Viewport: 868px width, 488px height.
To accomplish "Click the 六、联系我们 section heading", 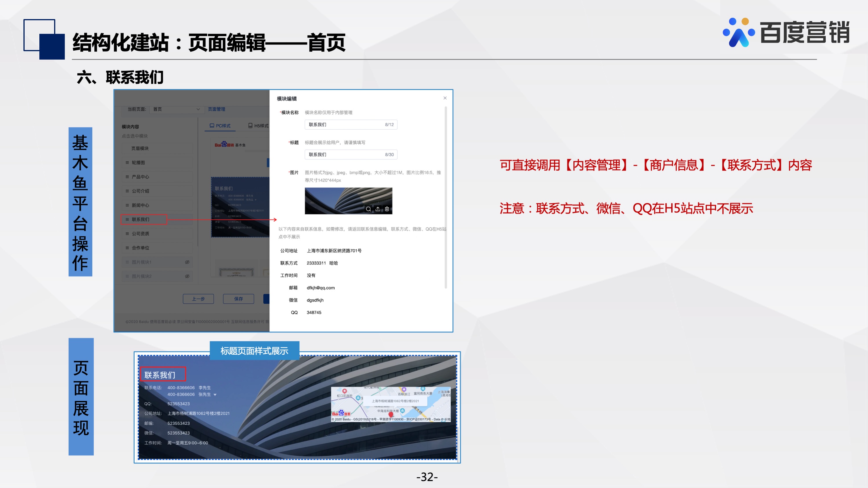I will [120, 77].
